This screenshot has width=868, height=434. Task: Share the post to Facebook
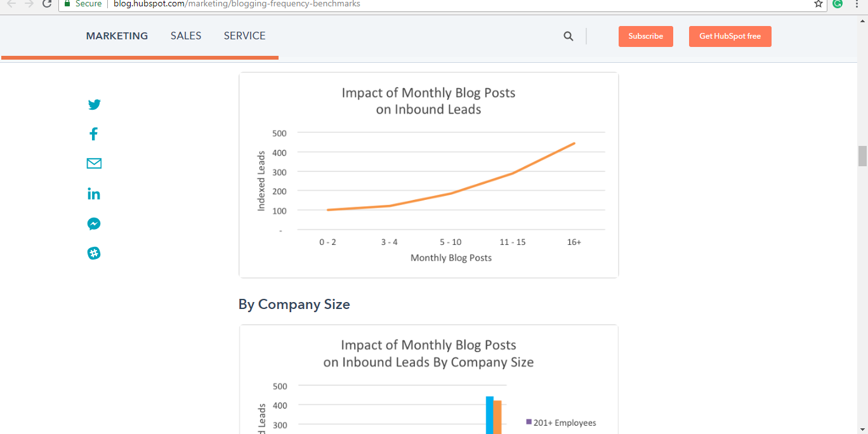point(93,133)
